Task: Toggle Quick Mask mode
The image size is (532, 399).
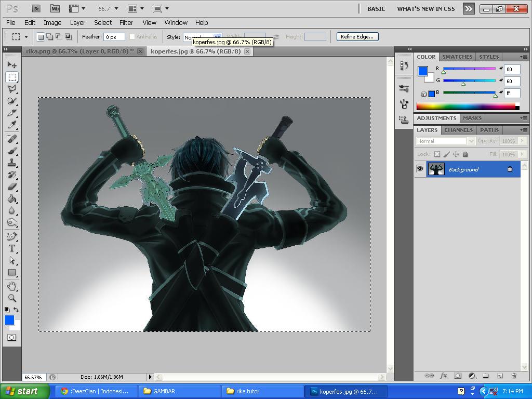Action: [11, 338]
